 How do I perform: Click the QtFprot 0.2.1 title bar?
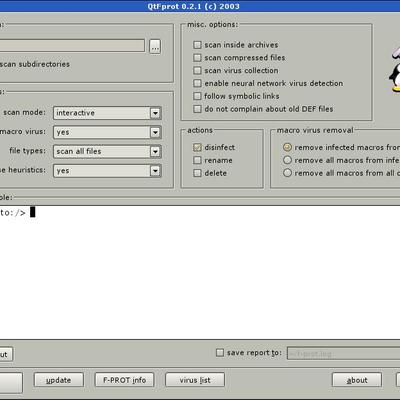[x=200, y=6]
